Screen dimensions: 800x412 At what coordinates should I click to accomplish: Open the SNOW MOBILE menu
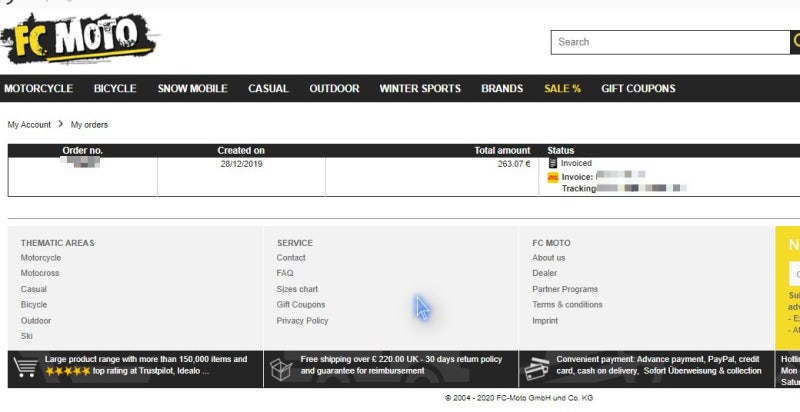[x=192, y=88]
